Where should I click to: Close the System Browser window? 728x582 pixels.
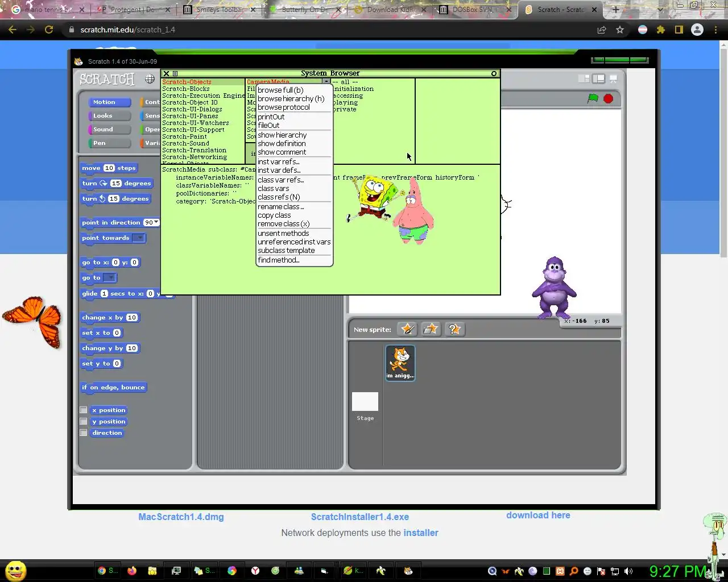(x=166, y=73)
